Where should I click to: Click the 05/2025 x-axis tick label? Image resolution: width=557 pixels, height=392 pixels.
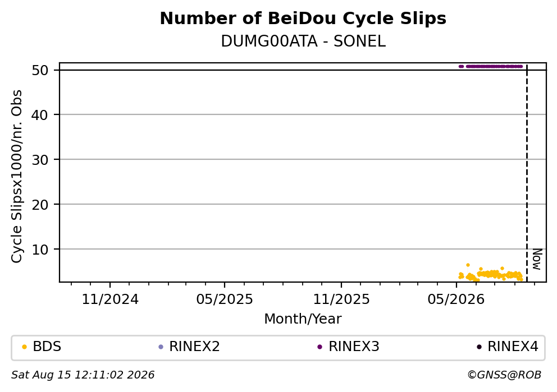[225, 300]
